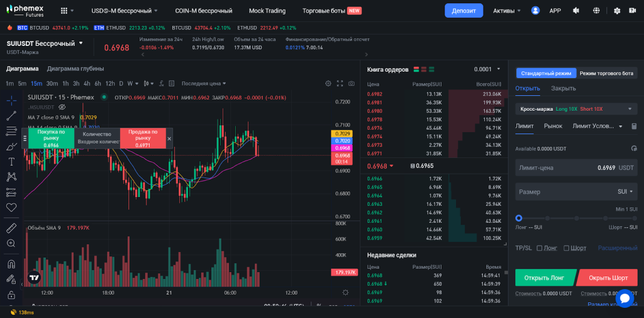Show both sides order book view
This screenshot has width=644, height=318.
[416, 69]
